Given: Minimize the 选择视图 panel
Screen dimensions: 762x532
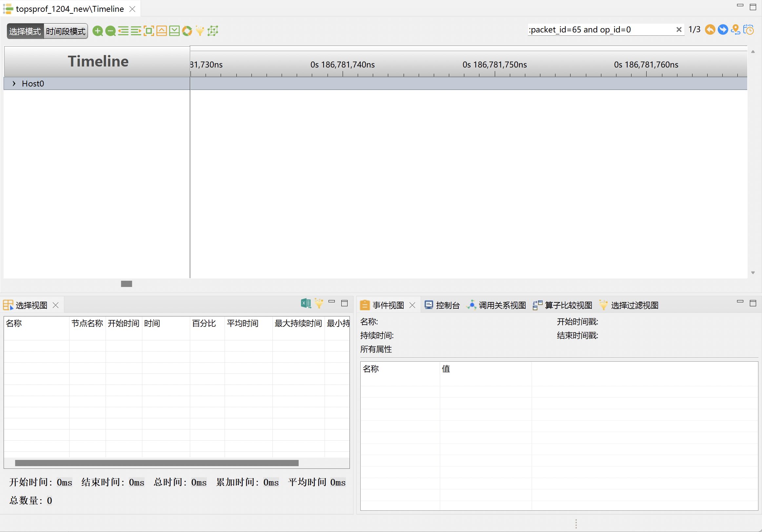Looking at the screenshot, I should click(331, 301).
